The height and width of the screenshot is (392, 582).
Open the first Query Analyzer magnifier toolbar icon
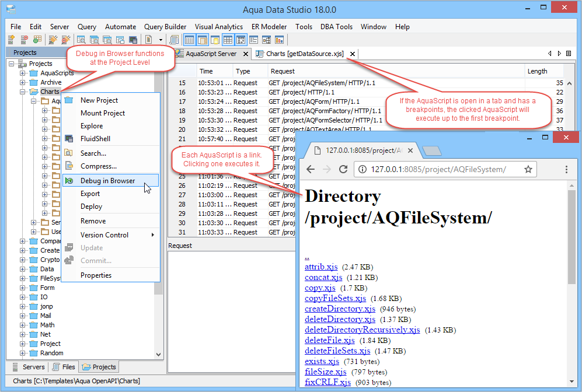(81, 39)
